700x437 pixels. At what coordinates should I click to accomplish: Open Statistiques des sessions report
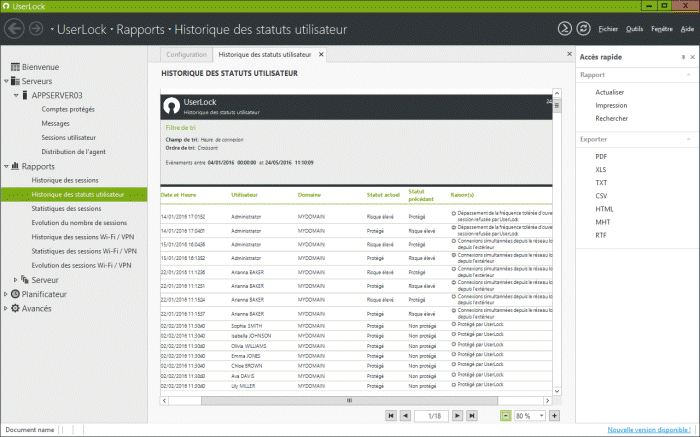click(x=66, y=208)
